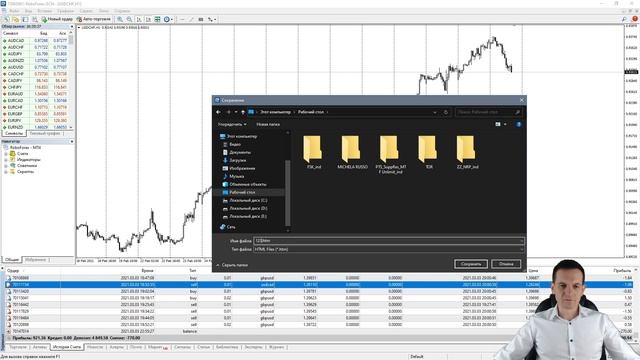This screenshot has height=360, width=640.
Task: Click the Новый ордер toolbar button
Action: point(58,19)
